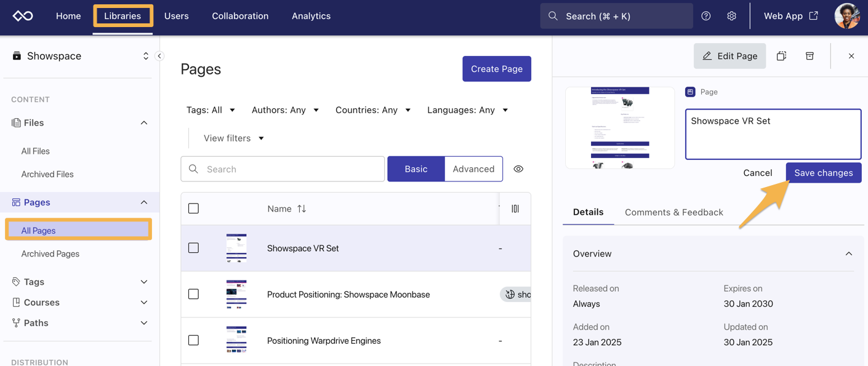
Task: Open the Authors: Any dropdown
Action: point(285,110)
